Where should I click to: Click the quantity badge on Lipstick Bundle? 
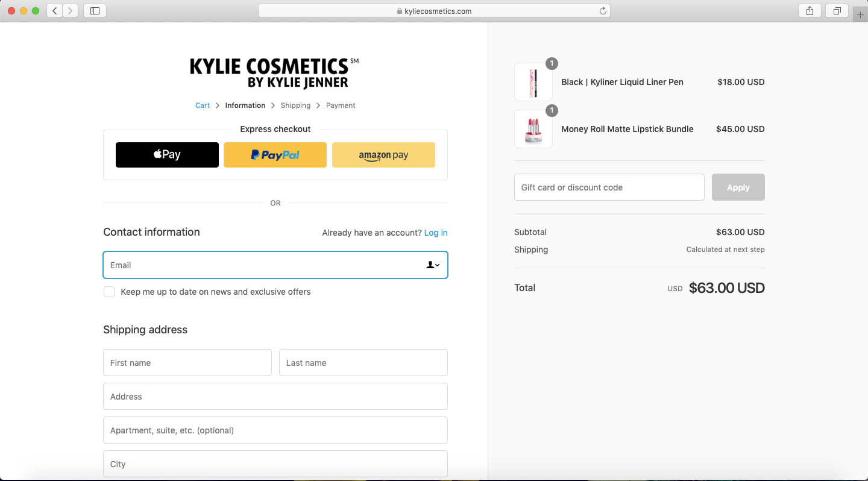[x=552, y=110]
